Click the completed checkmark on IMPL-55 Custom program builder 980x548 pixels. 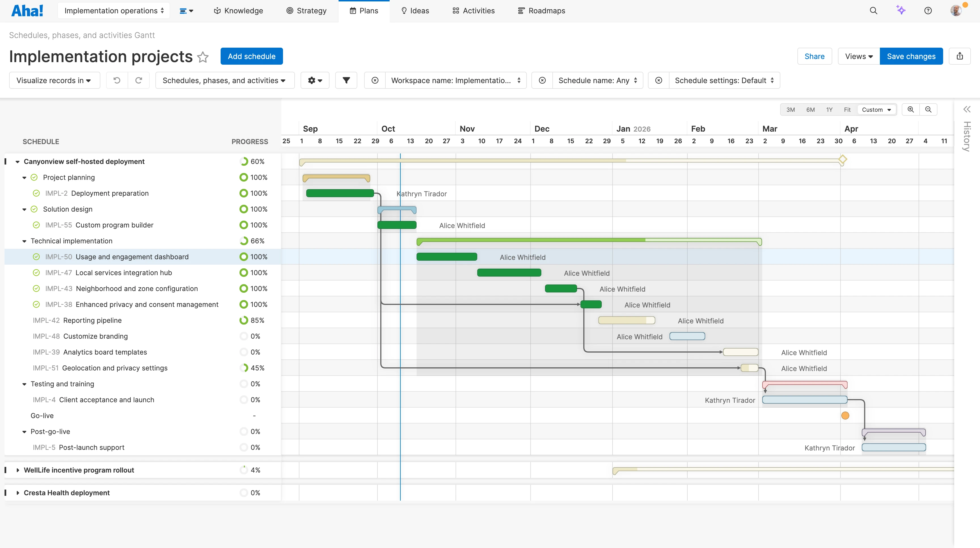(x=36, y=225)
